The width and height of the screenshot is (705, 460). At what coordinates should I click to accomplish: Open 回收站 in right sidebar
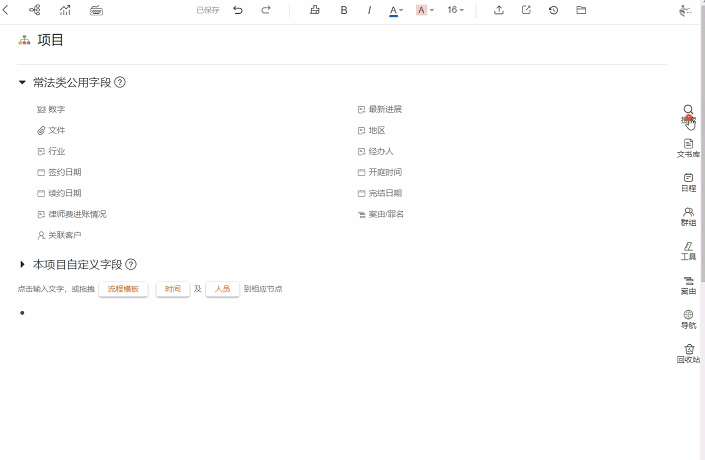click(688, 354)
